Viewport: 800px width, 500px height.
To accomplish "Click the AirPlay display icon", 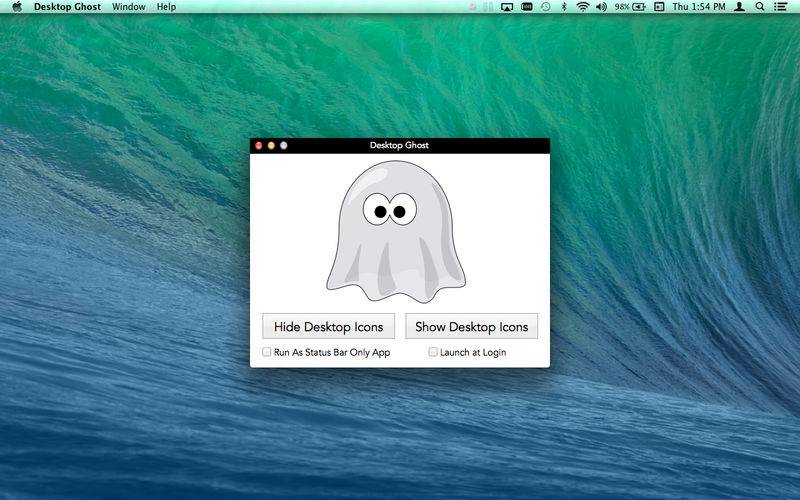I will (x=507, y=7).
